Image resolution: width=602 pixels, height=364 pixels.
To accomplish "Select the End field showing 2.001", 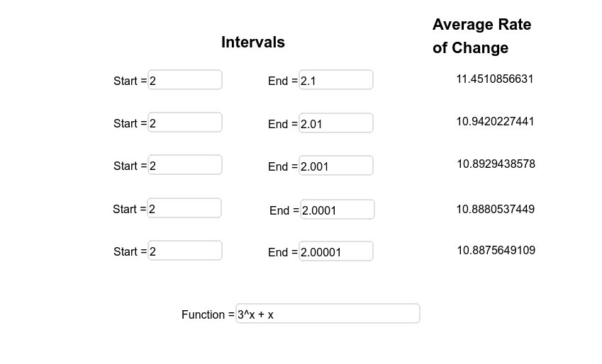I will click(336, 166).
